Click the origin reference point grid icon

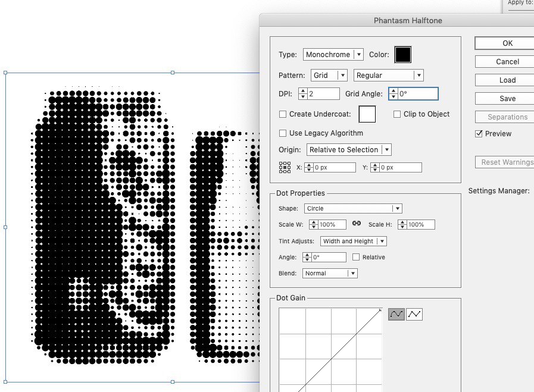click(285, 167)
